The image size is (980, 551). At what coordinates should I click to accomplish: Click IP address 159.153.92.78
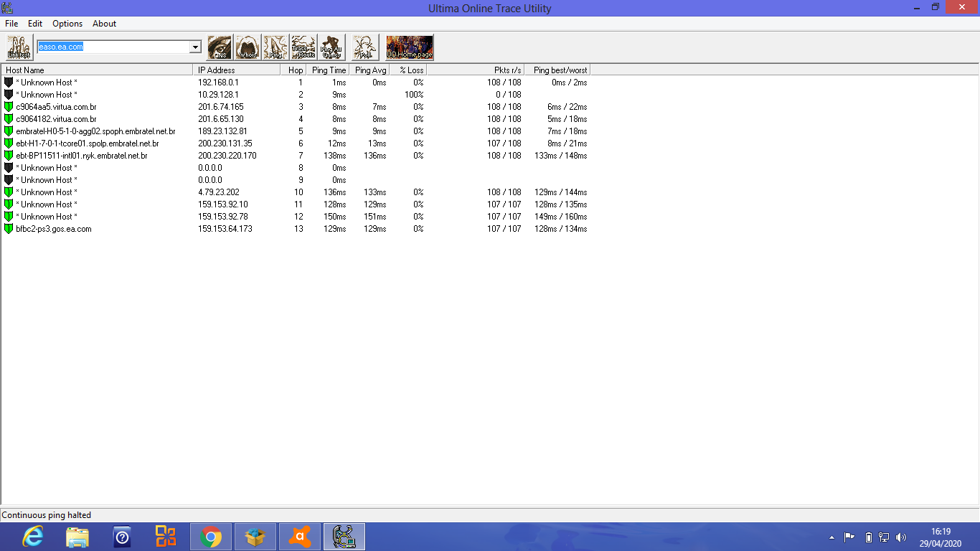pyautogui.click(x=222, y=217)
